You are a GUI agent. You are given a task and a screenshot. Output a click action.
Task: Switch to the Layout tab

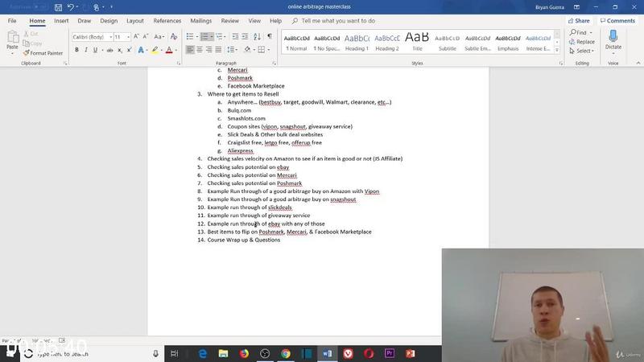point(135,21)
